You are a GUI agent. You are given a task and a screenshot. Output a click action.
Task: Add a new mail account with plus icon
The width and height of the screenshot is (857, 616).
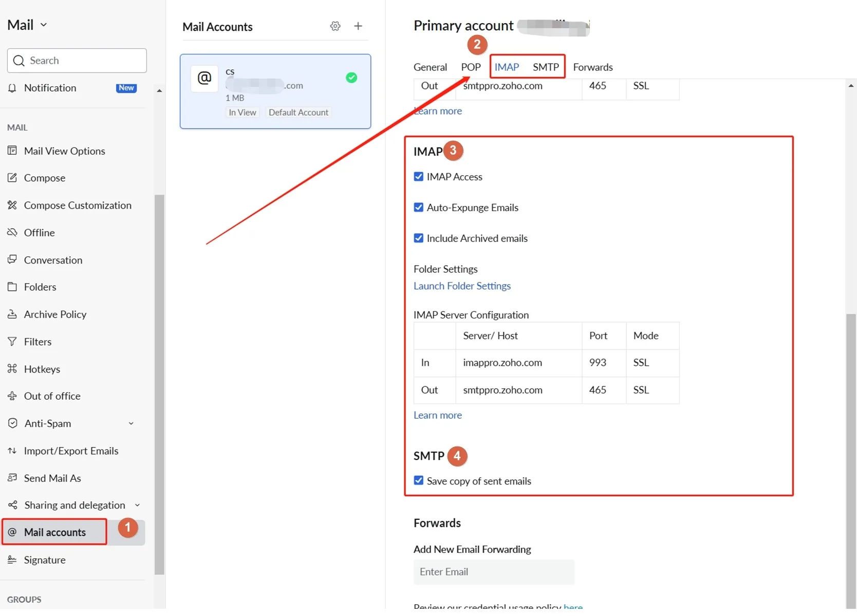click(358, 26)
